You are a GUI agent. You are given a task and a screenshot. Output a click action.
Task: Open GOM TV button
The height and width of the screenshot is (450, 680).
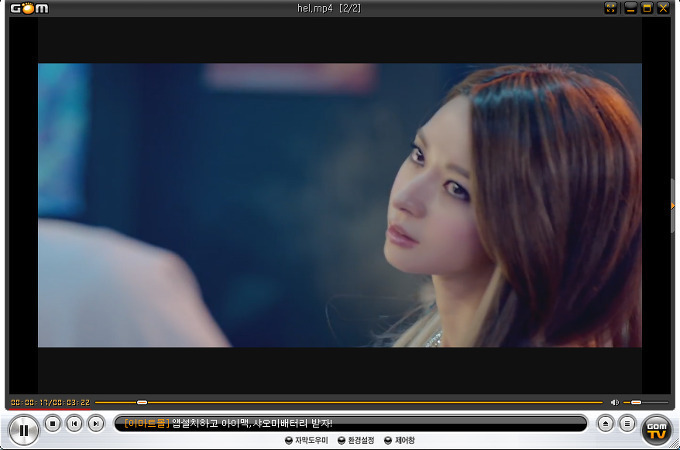657,430
